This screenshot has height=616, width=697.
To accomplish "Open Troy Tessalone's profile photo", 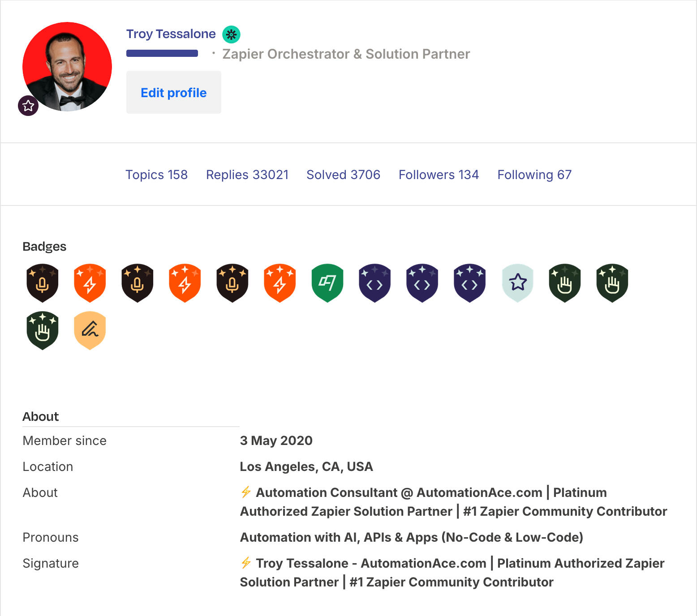I will pos(67,67).
